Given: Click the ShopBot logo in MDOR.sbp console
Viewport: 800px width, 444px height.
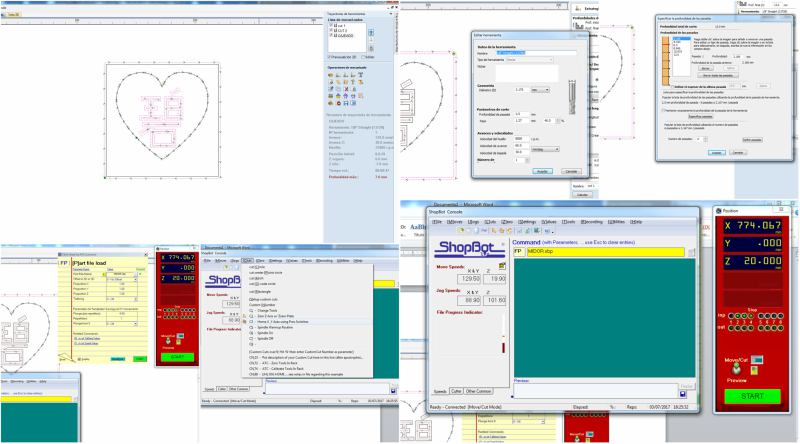Looking at the screenshot, I should (469, 249).
